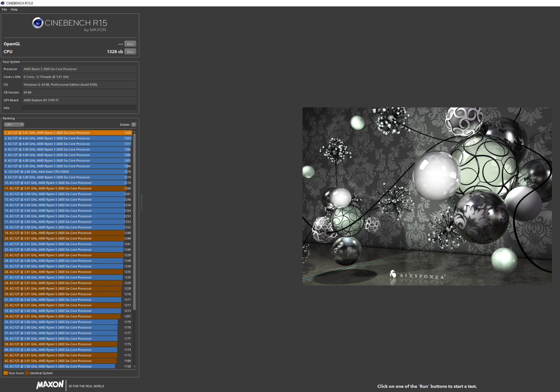Select ranking row 5 with score 1306
The height and width of the screenshot is (392, 560).
tap(68, 155)
